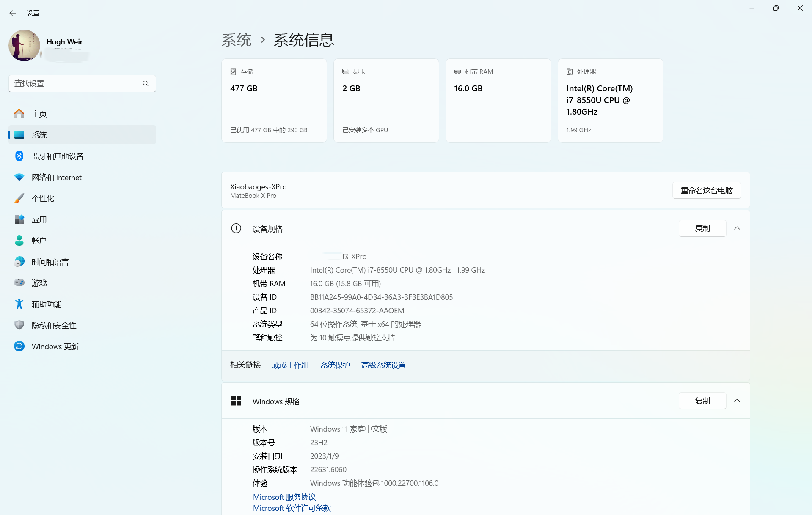Click the 存储 477 GB card
Viewport: 812px width, 515px height.
pyautogui.click(x=274, y=101)
